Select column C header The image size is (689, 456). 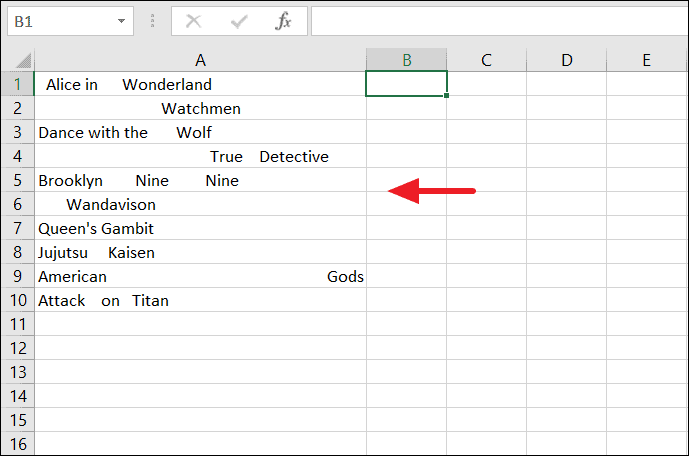coord(486,60)
